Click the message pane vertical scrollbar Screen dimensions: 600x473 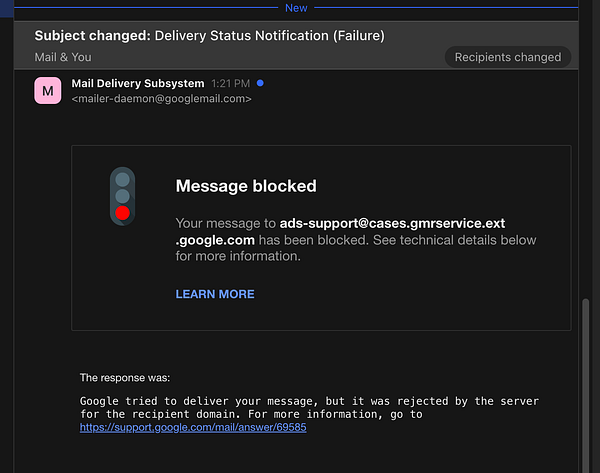(587, 380)
